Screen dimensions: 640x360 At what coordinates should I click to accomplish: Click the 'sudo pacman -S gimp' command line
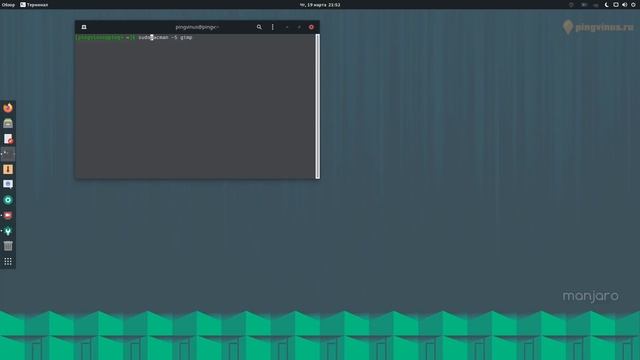(x=165, y=37)
